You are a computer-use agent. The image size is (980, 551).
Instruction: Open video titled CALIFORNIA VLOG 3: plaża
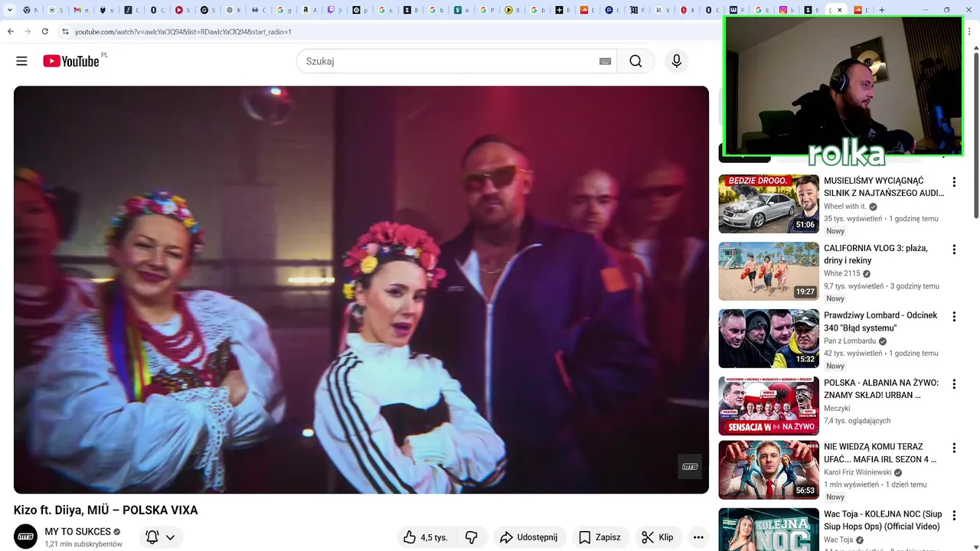(876, 254)
